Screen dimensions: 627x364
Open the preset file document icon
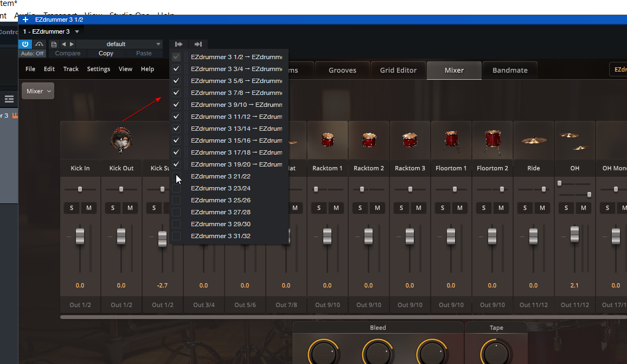[54, 44]
